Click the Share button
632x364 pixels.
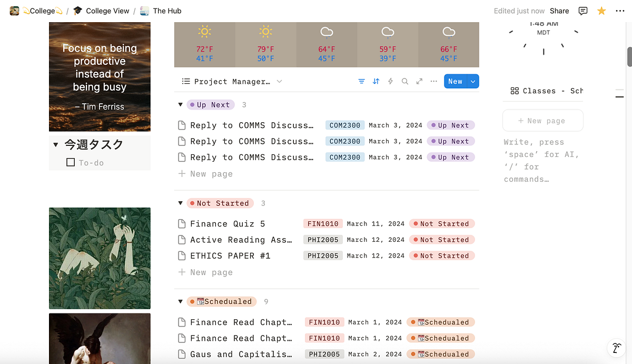coord(559,11)
